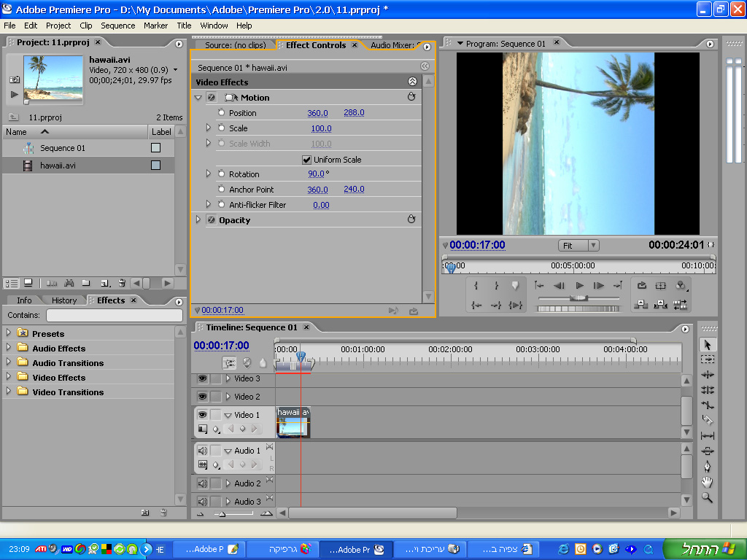This screenshot has height=560, width=747.
Task: Expand the Video Effects folder
Action: click(9, 378)
